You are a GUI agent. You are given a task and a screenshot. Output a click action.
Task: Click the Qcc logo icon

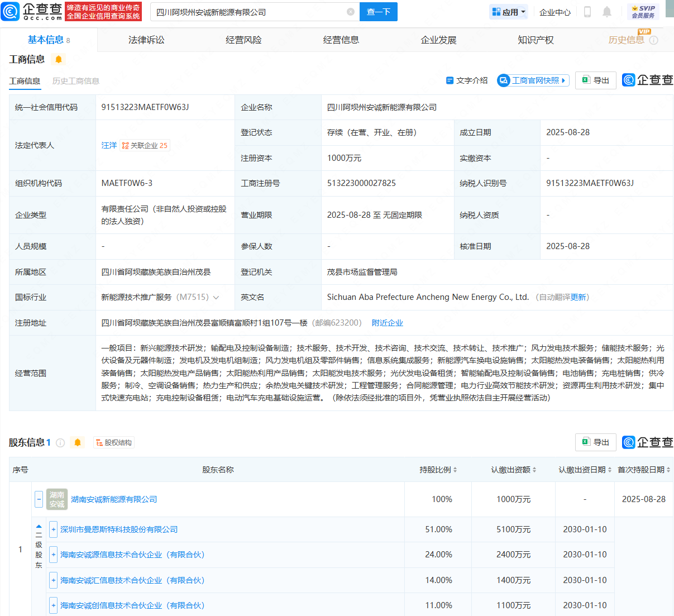(x=11, y=12)
